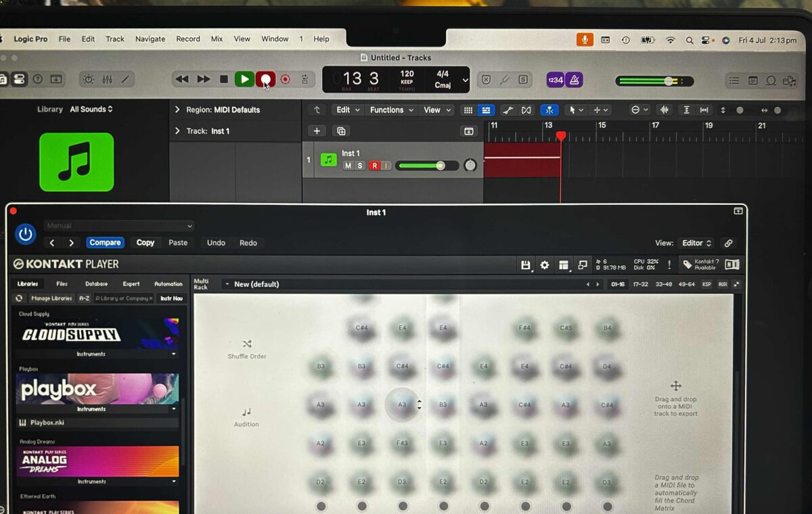
Task: Open Kontakt settings gear icon
Action: 545,265
